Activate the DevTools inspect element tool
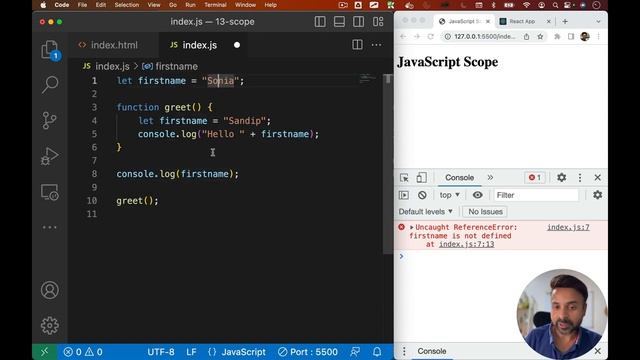 [x=404, y=178]
